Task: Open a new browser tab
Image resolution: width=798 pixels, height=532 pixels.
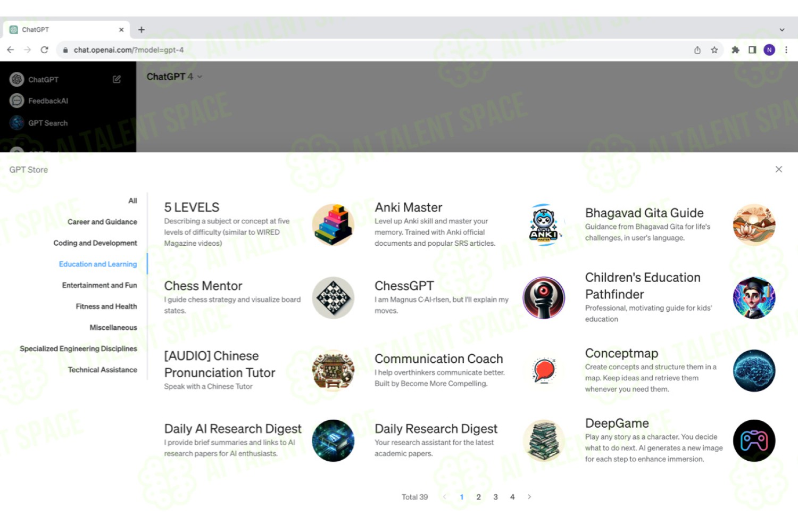Action: click(x=142, y=30)
